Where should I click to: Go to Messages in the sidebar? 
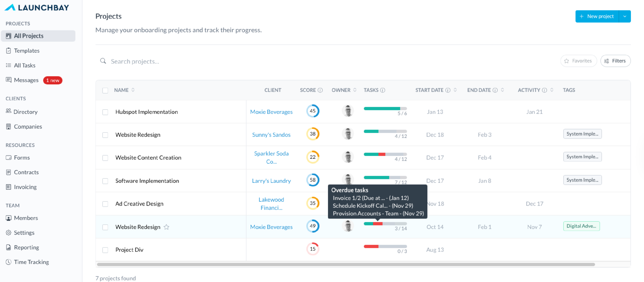(26, 80)
